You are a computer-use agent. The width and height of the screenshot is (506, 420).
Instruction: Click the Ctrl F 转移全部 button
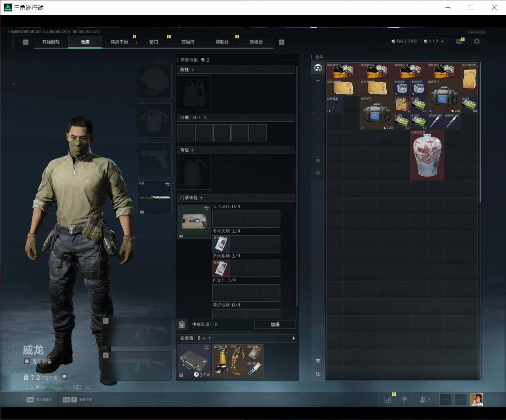click(77, 399)
